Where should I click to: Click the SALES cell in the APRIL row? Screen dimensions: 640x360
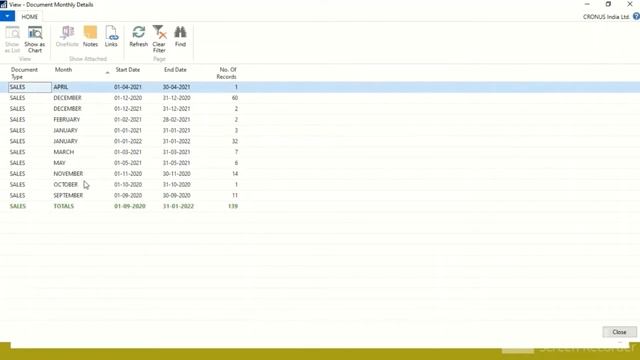pyautogui.click(x=29, y=87)
